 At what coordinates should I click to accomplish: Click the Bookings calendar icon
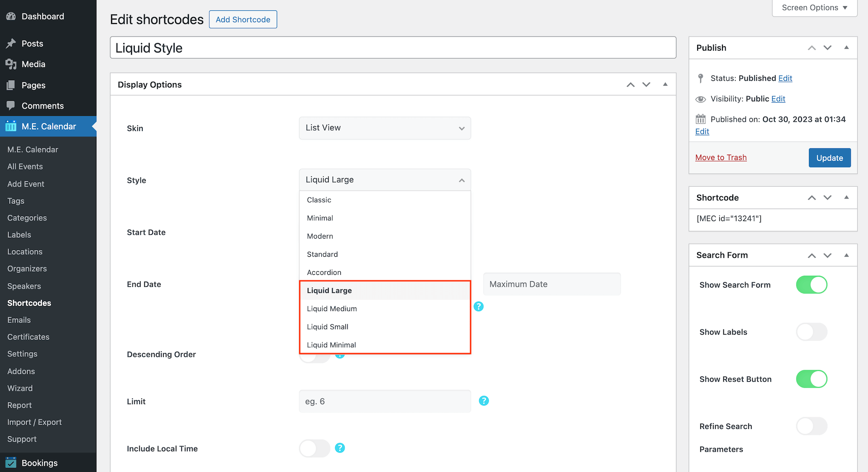pos(11,463)
